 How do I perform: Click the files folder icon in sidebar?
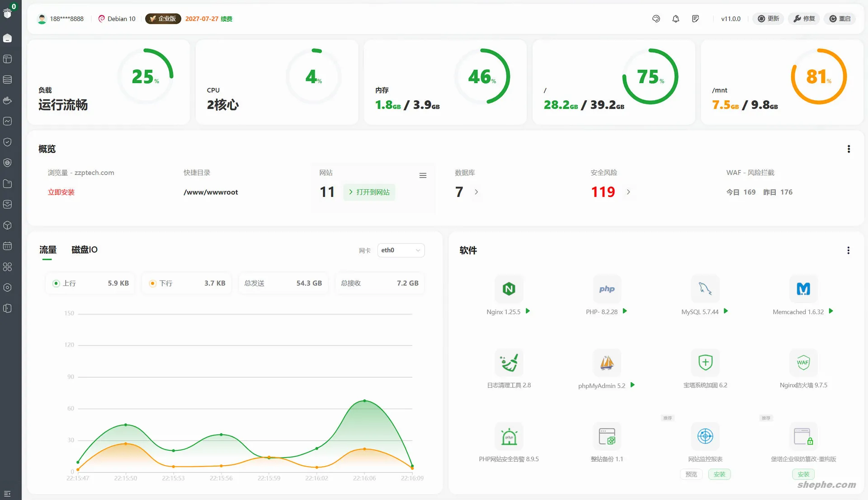7,184
